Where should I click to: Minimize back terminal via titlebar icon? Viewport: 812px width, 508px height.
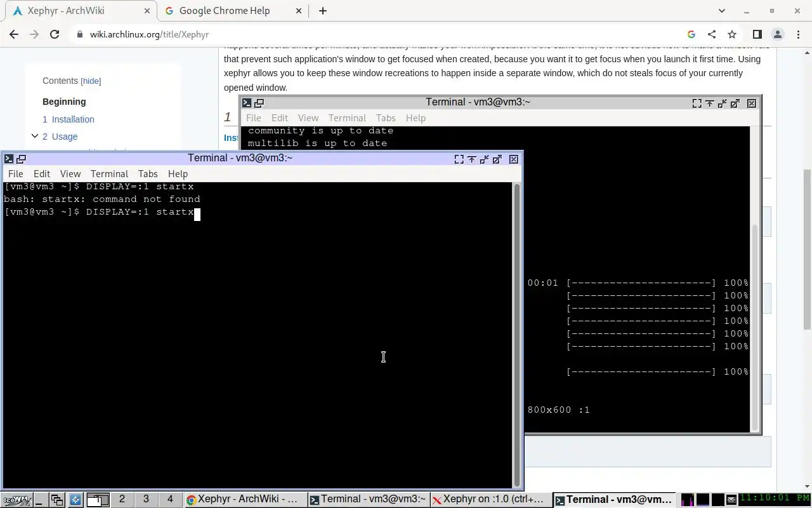722,103
